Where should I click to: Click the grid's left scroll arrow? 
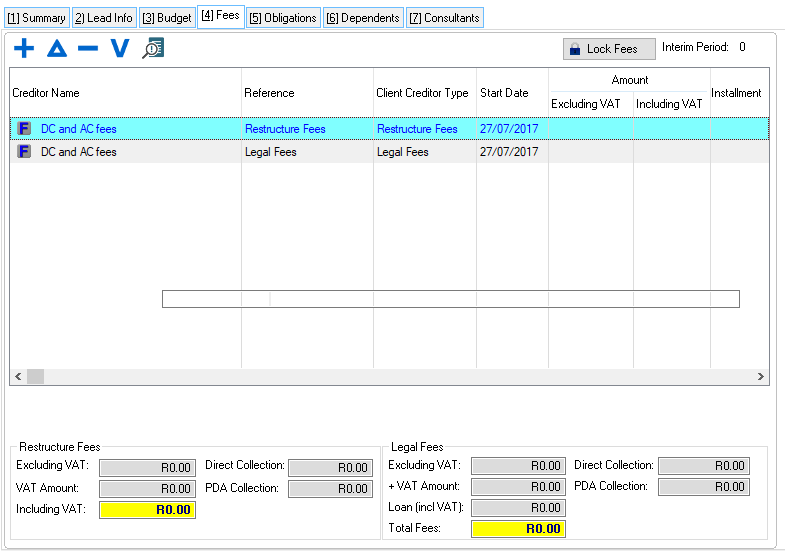click(17, 377)
